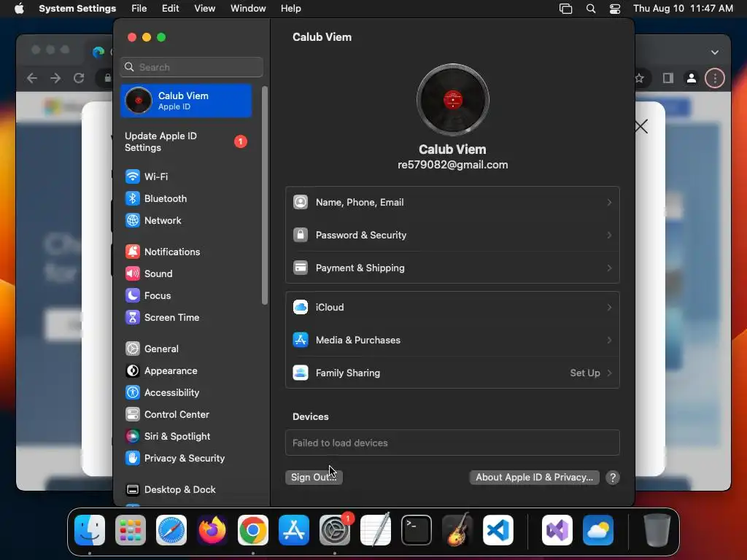Open the View menu
Viewport: 747px width, 560px height.
pyautogui.click(x=204, y=9)
